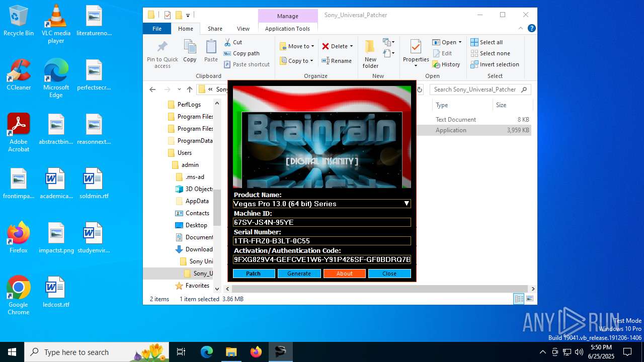Select ProgramData in the navigation tree
The width and height of the screenshot is (644, 362).
pos(190,141)
